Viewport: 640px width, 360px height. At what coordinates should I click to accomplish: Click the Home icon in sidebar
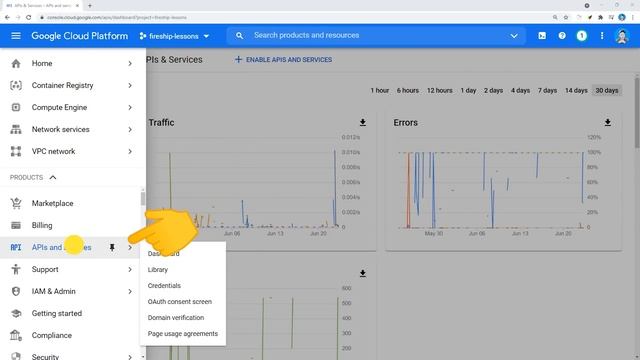click(16, 63)
